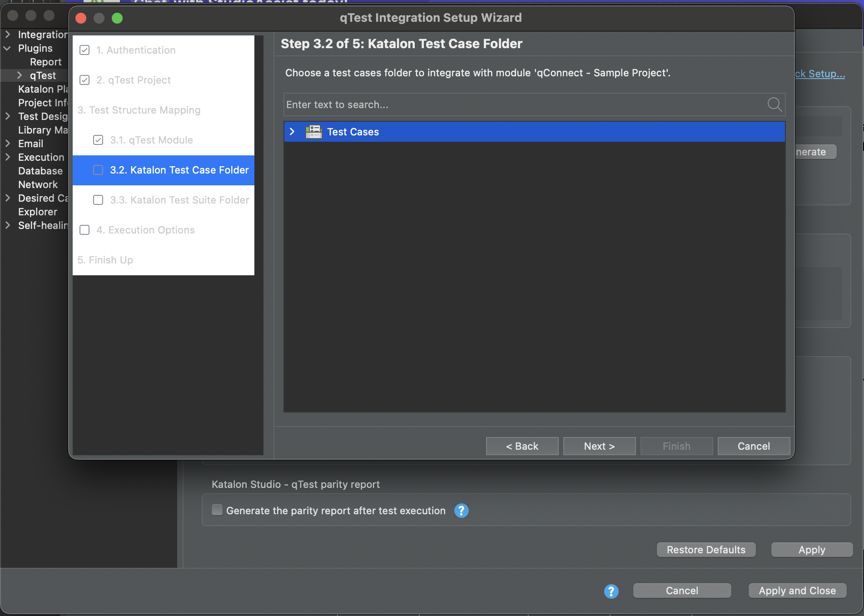
Task: Check the 3.2 Katalon Test Case Folder checkbox
Action: [98, 170]
